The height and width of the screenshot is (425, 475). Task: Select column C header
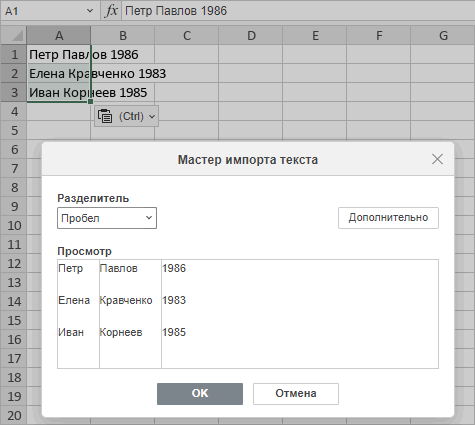tap(187, 35)
